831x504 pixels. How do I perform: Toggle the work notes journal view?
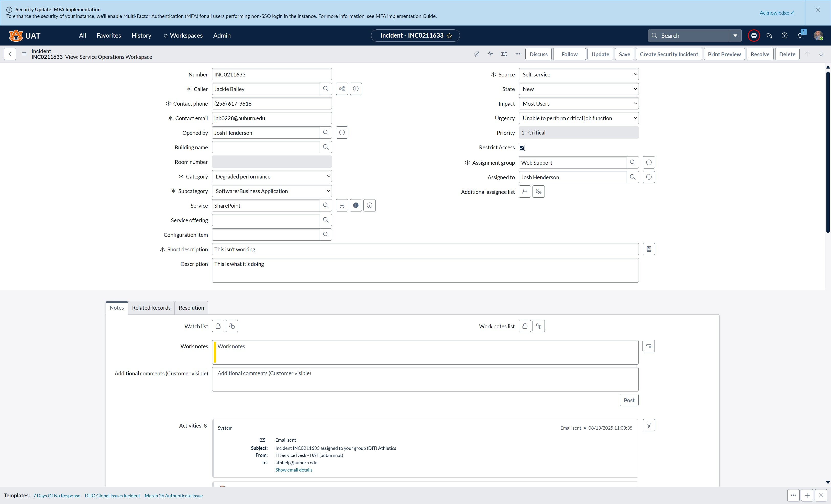[649, 346]
